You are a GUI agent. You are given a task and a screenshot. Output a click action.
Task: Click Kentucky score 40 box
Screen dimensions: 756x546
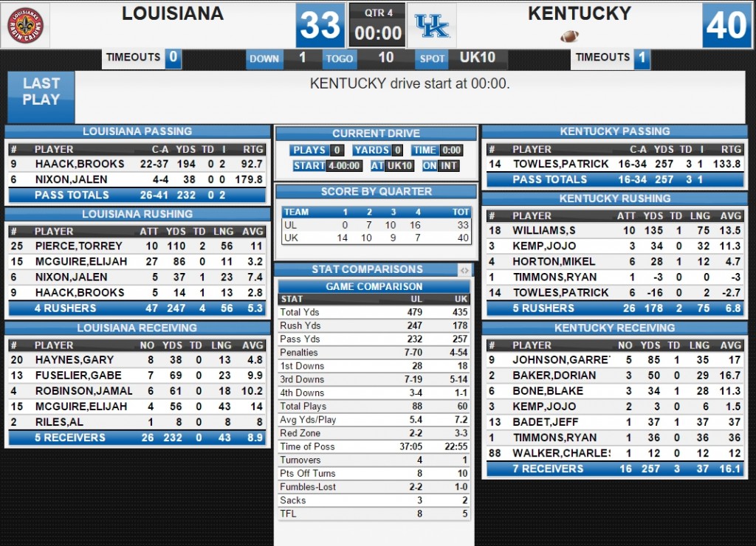(x=726, y=26)
